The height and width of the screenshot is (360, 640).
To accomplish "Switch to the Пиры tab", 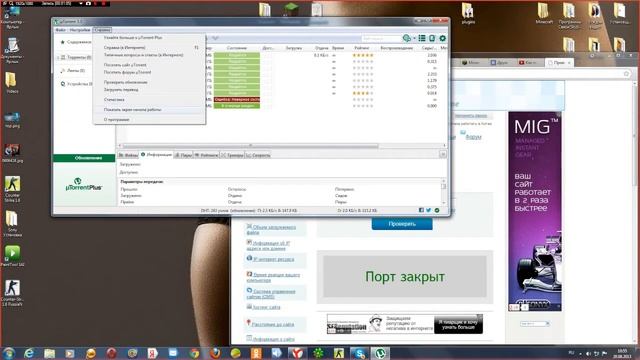I will pos(183,155).
